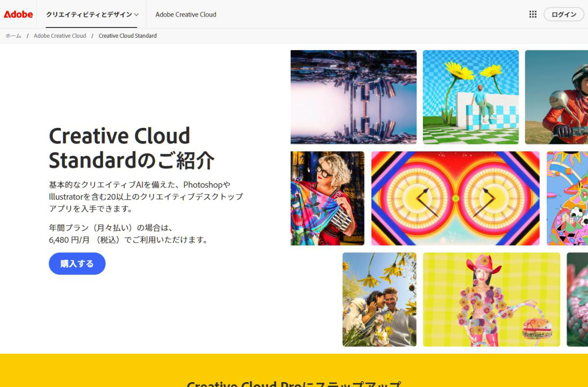Select Creative Cloud Standard breadcrumb text

(x=127, y=36)
